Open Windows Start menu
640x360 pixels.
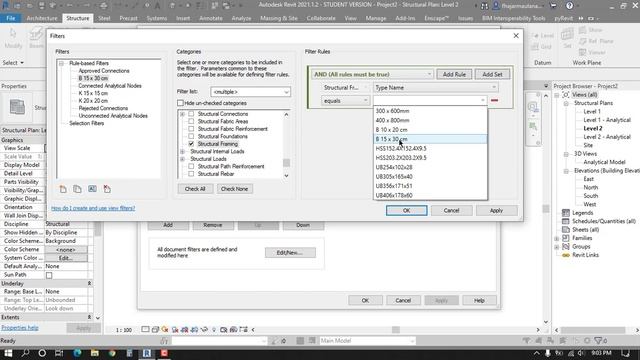[x=8, y=353]
